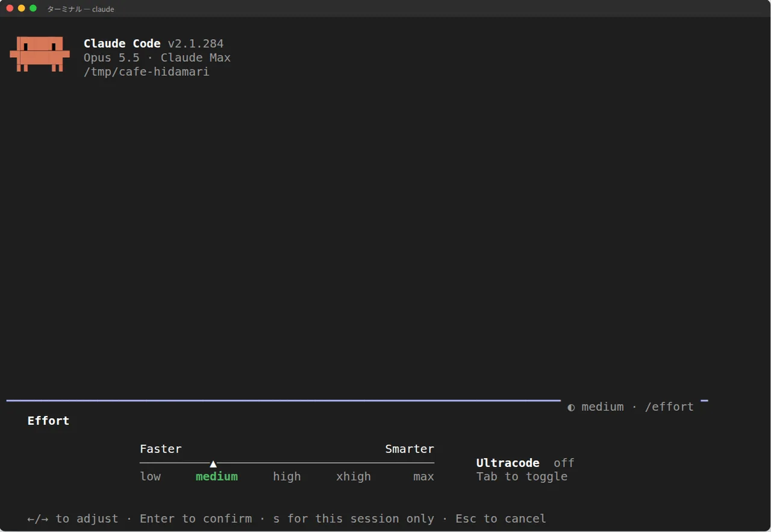This screenshot has height=532, width=771.
Task: Click the 'Esc to cancel' hint
Action: click(501, 519)
